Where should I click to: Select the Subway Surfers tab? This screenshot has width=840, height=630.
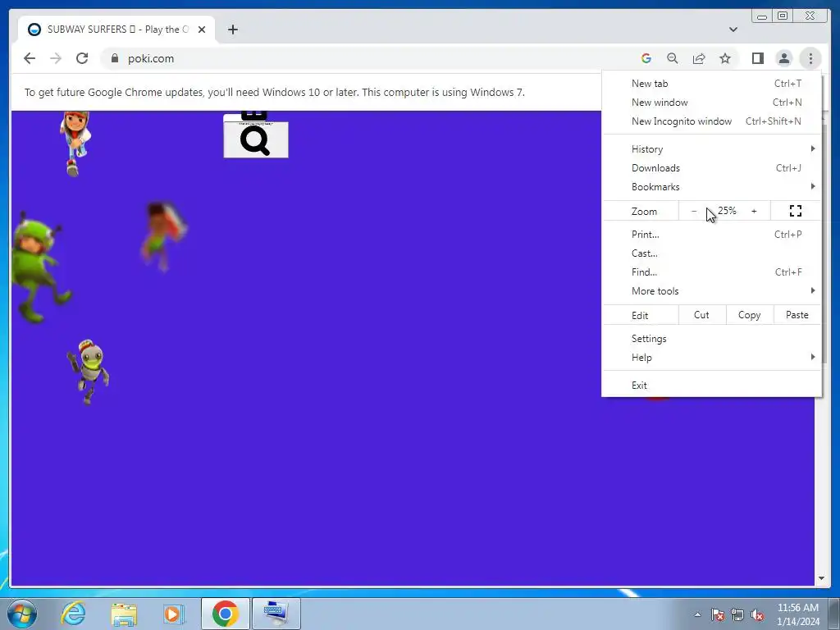[116, 30]
